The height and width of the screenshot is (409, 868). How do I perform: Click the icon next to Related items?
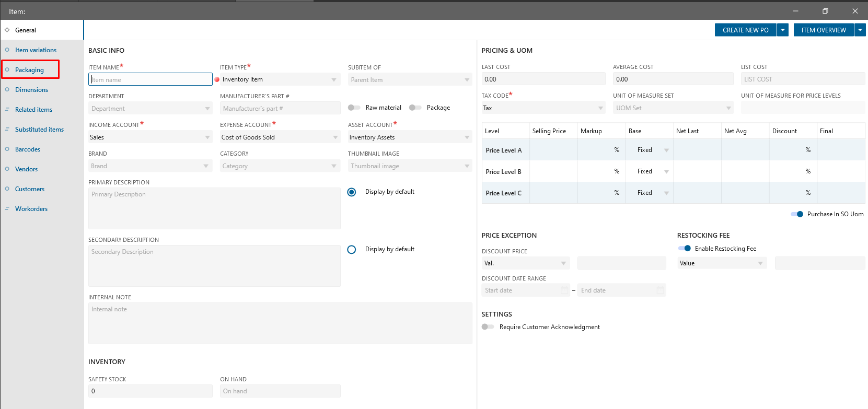tap(7, 110)
